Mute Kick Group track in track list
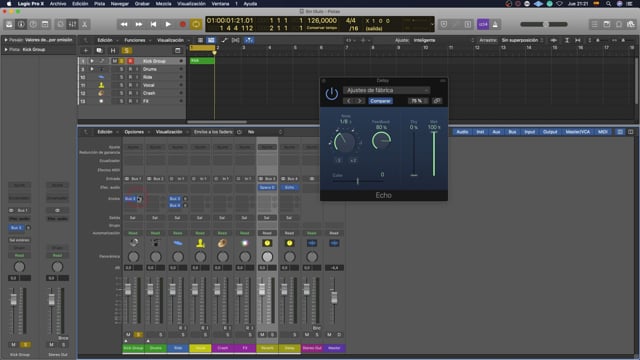The height and width of the screenshot is (360, 640). (115, 61)
